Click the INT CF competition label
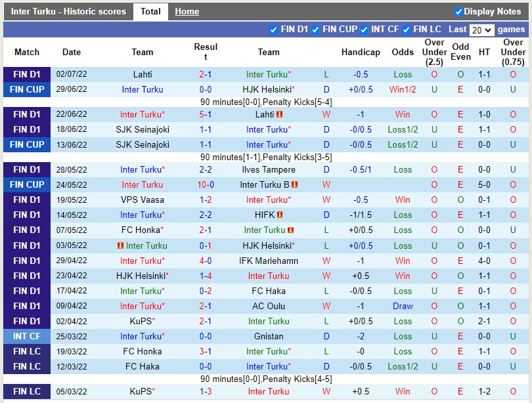532x403 pixels. click(x=27, y=337)
